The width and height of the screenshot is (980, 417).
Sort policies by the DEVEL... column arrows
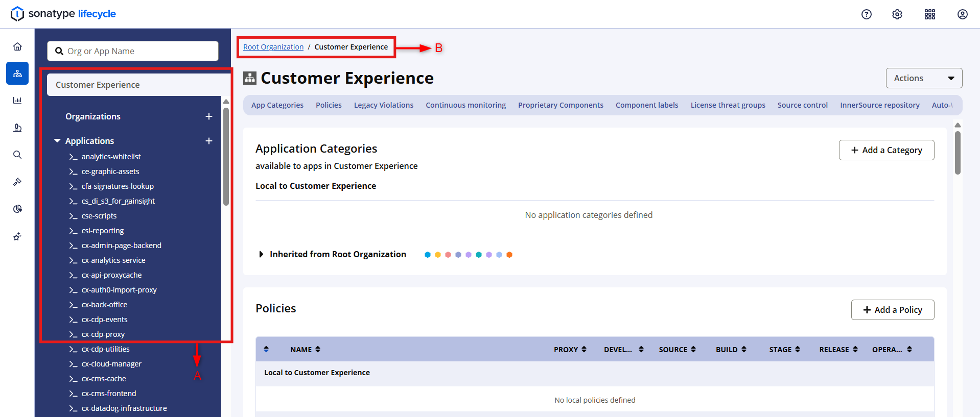[x=641, y=350]
